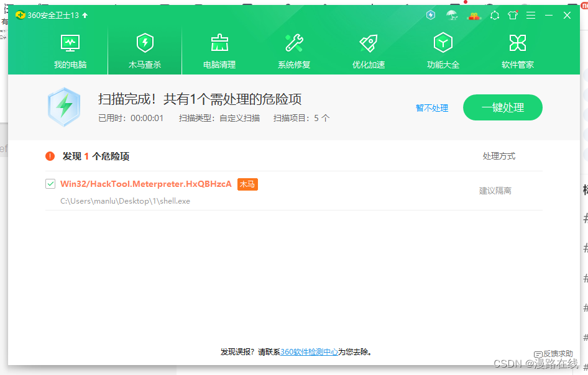Switch to 软件管家 tab label

[518, 65]
